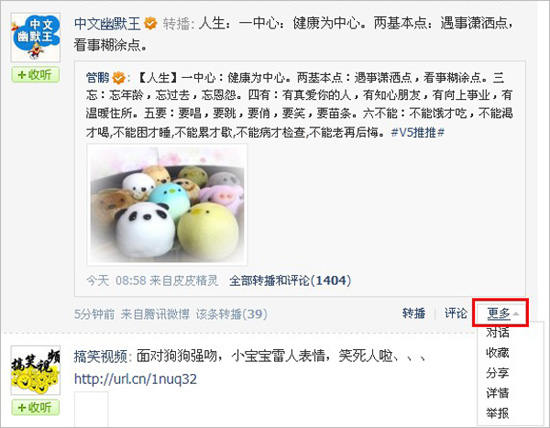Select 收藏 from the more menu

(x=497, y=353)
